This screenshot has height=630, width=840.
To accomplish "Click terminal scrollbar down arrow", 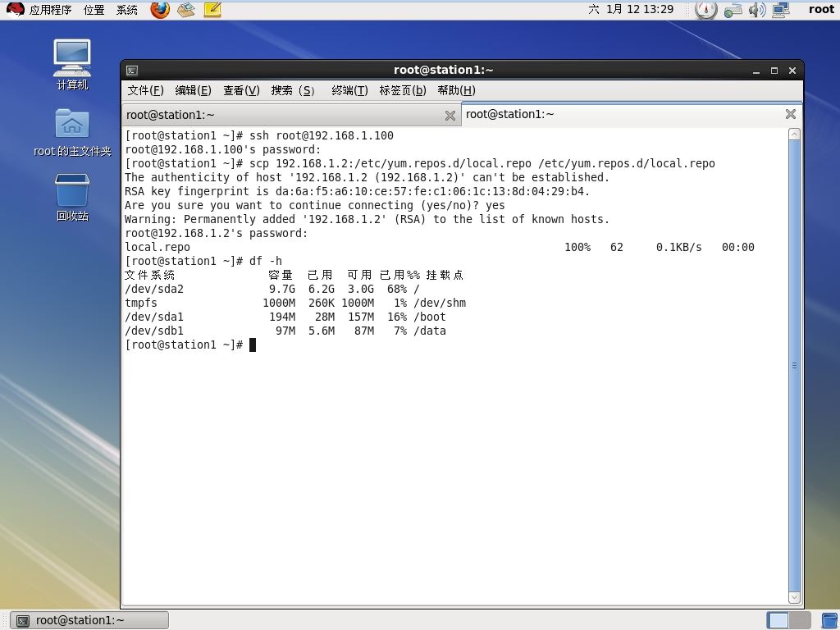I will click(x=794, y=597).
